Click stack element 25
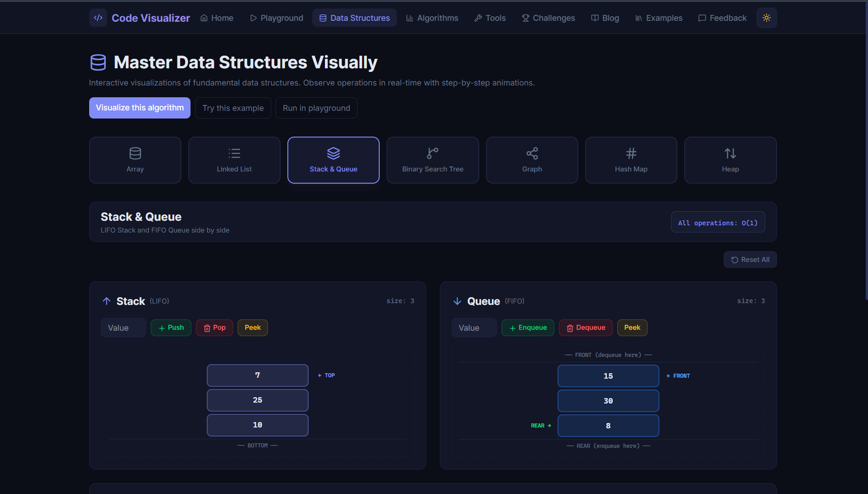The image size is (868, 494). pyautogui.click(x=258, y=400)
